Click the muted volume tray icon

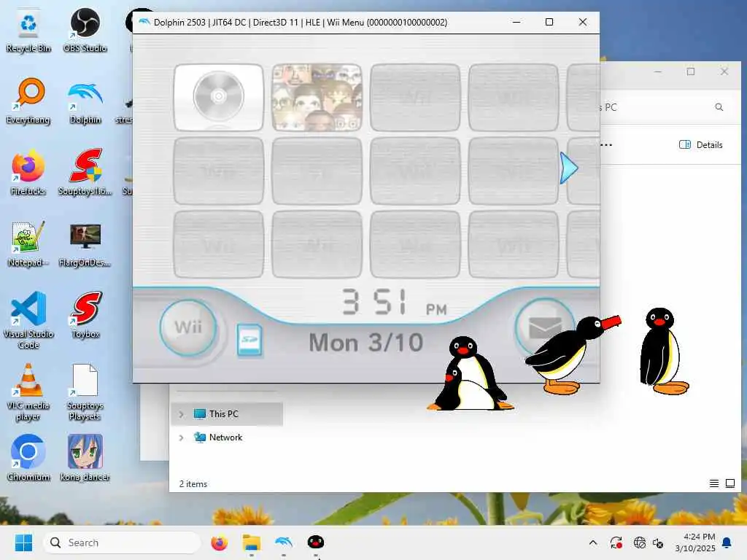point(658,542)
